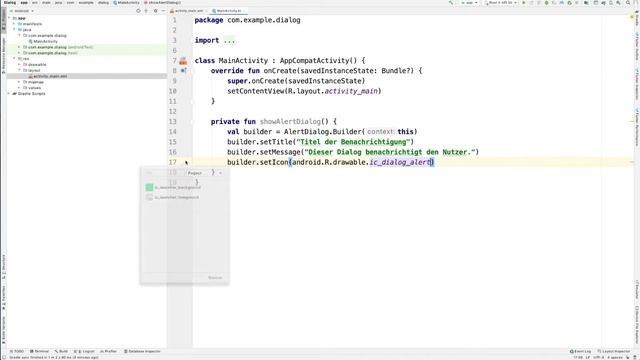
Task: Click the hide project panel minus icon
Action: 163,11
